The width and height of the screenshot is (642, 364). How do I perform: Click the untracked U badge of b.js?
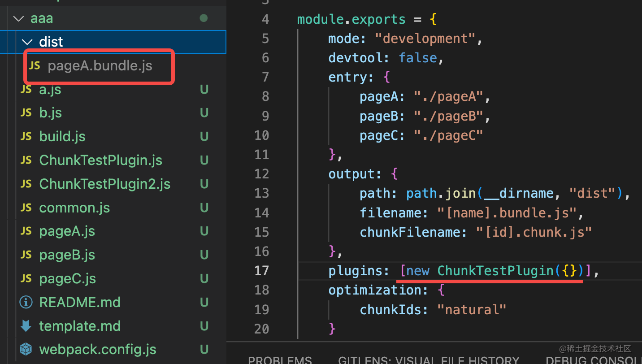point(204,113)
